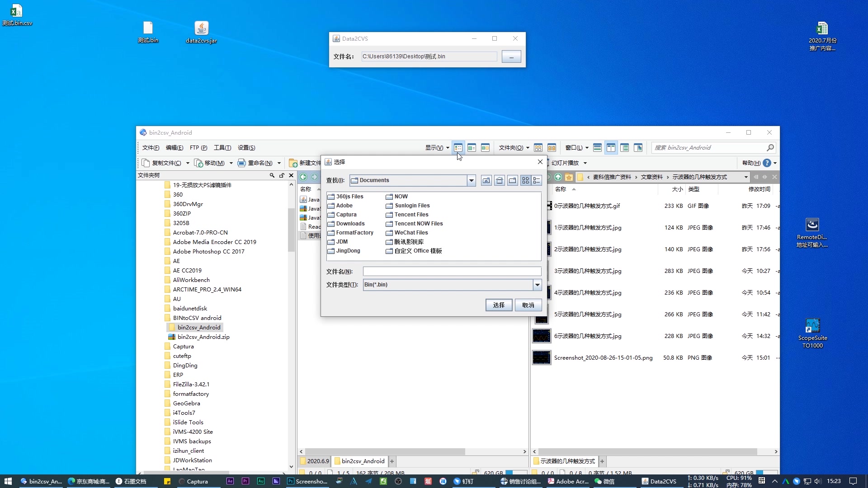Toggle the dual vertical pane layout button
Screen dimensions: 868x488
pos(611,148)
